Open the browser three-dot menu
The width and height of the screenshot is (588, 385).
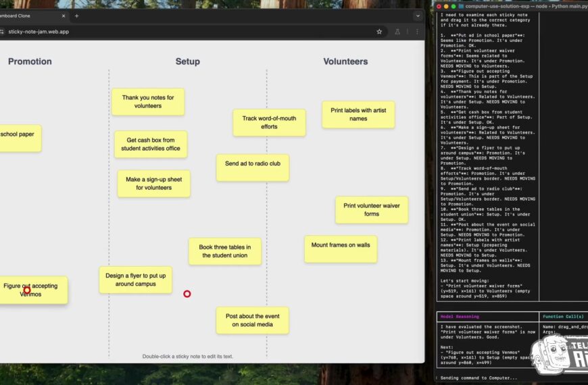[416, 31]
